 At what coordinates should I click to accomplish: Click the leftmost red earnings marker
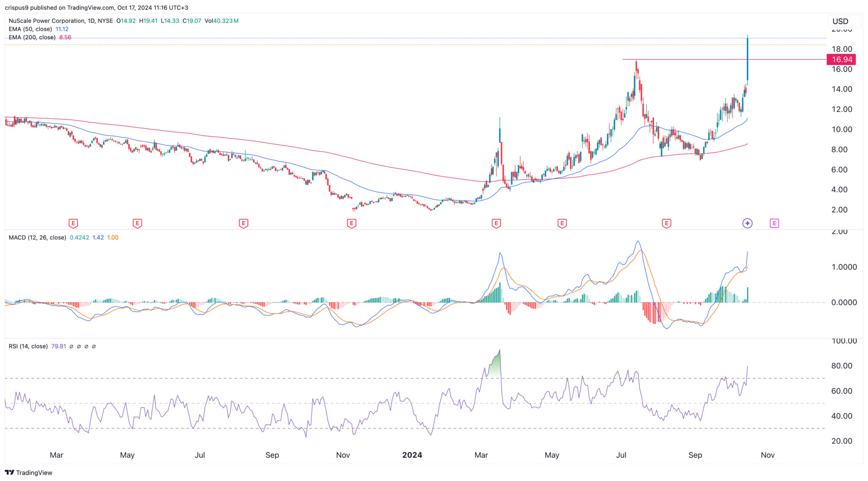[73, 223]
